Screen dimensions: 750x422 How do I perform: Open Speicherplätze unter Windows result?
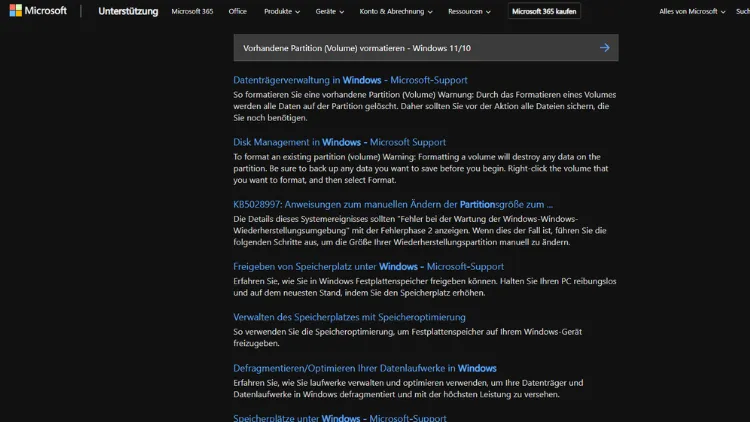(340, 418)
